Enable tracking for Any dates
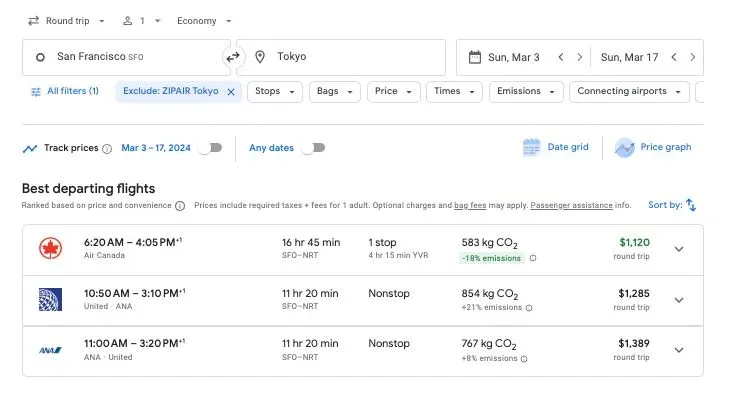 (x=314, y=148)
